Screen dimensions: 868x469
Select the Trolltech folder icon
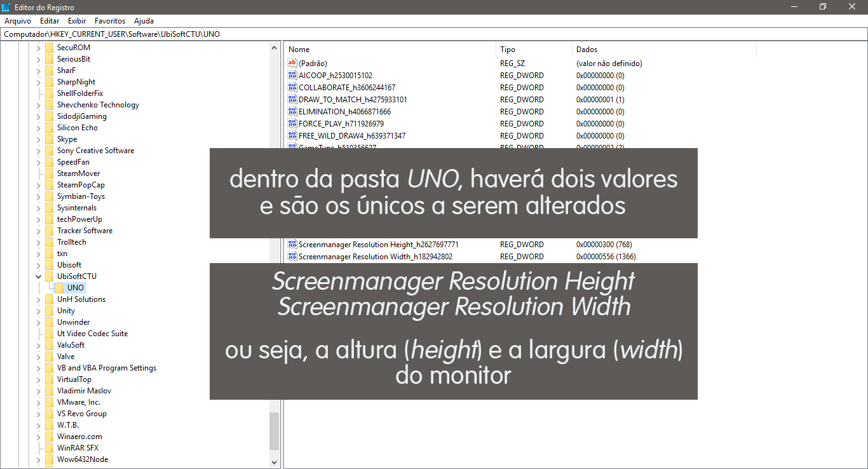coord(49,242)
